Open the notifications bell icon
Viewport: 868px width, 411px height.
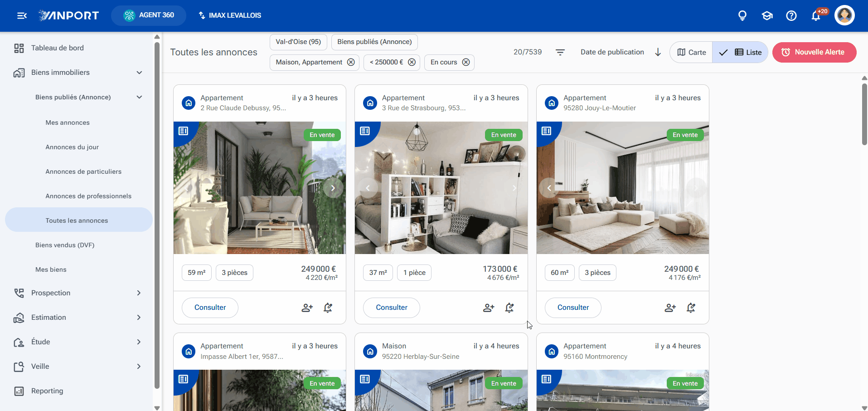(816, 16)
